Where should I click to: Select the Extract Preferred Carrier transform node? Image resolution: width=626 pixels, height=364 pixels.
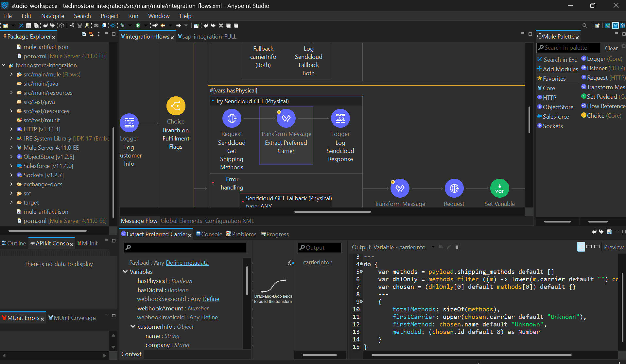coord(286,118)
